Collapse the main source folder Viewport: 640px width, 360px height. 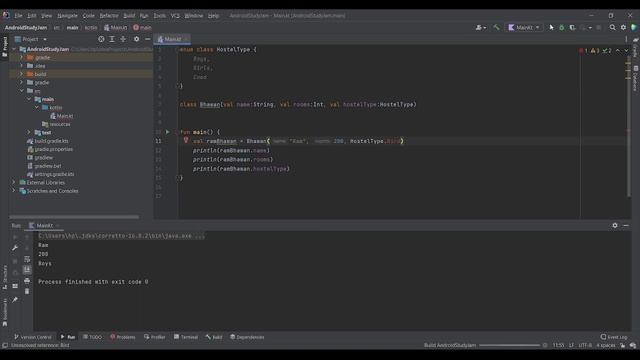[29, 99]
